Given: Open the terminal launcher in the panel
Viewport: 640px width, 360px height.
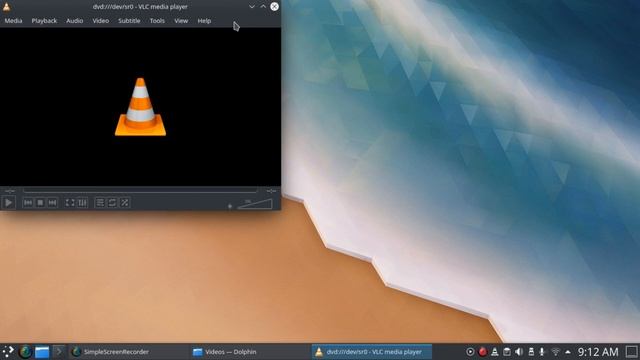Looking at the screenshot, I should [59, 352].
